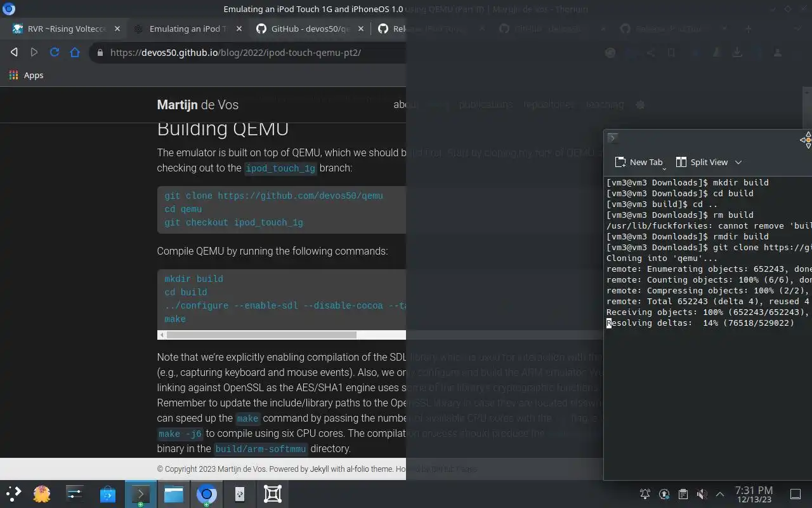Open System Settings from the taskbar
812x508 pixels.
(x=75, y=494)
